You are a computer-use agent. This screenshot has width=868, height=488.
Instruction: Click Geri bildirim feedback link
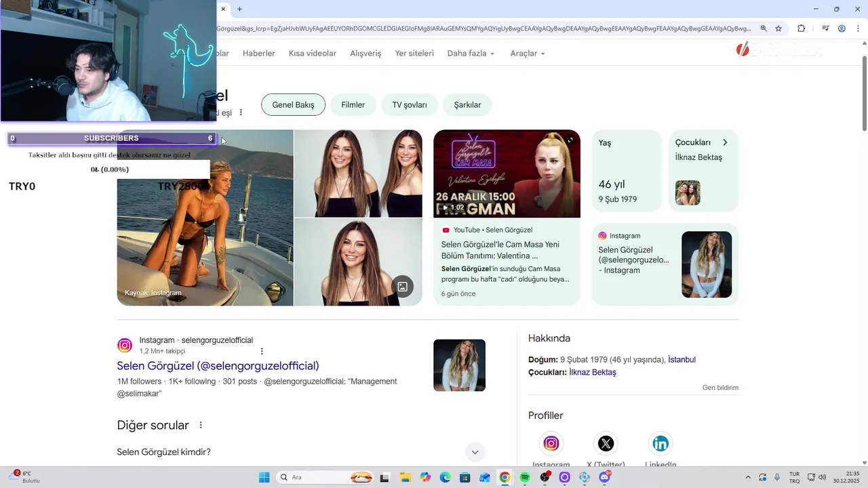pyautogui.click(x=720, y=388)
